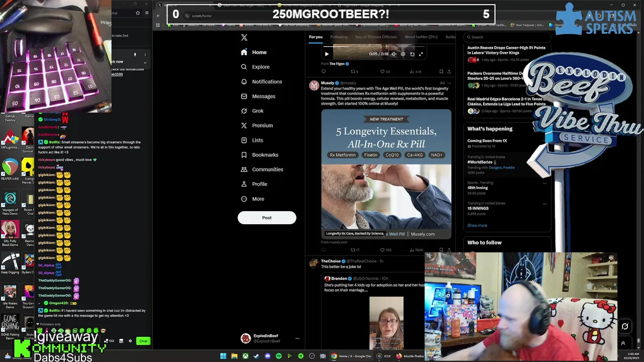Click the pin icon in chat window
The image size is (644, 362).
coord(135,55)
